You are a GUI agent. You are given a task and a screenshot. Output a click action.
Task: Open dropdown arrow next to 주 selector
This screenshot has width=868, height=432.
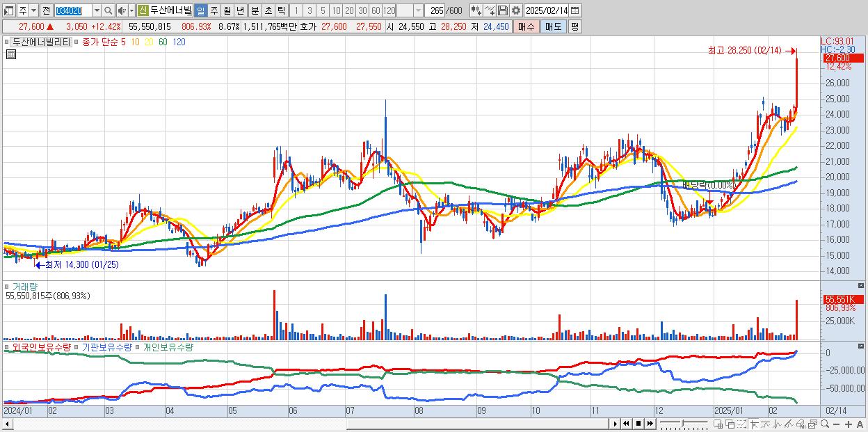(x=33, y=10)
